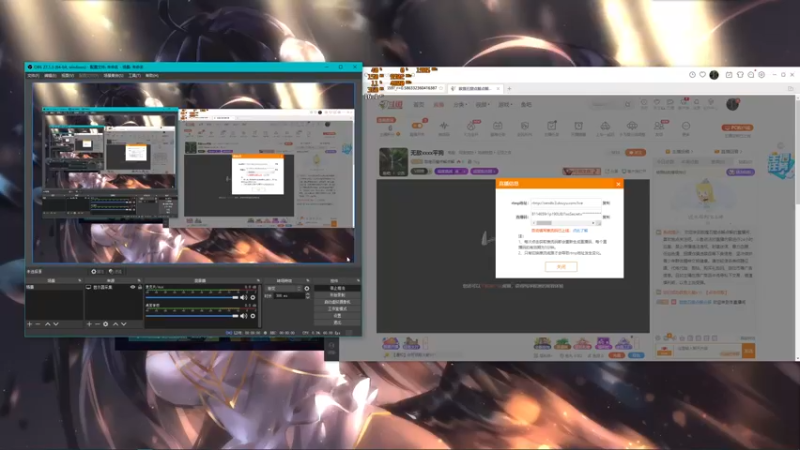Open the waveform icon in streamer toolbar

point(444,128)
